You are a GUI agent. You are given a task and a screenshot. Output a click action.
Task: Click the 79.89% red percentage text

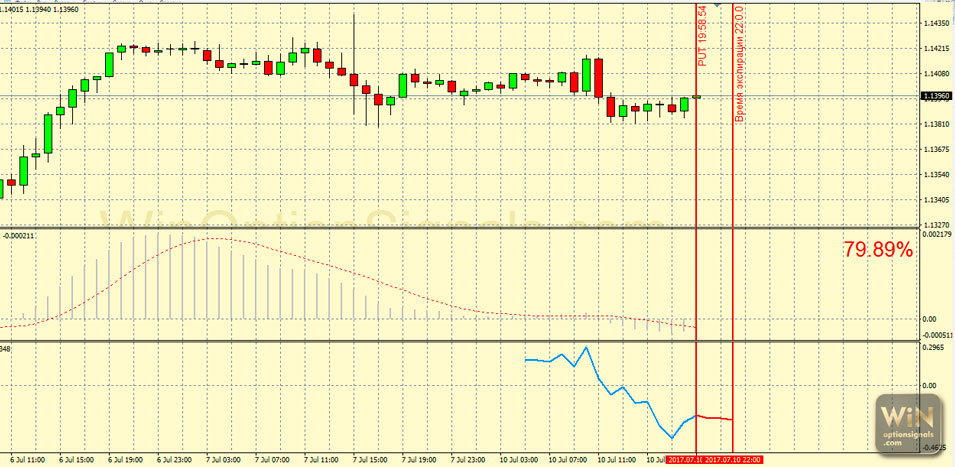click(x=877, y=251)
